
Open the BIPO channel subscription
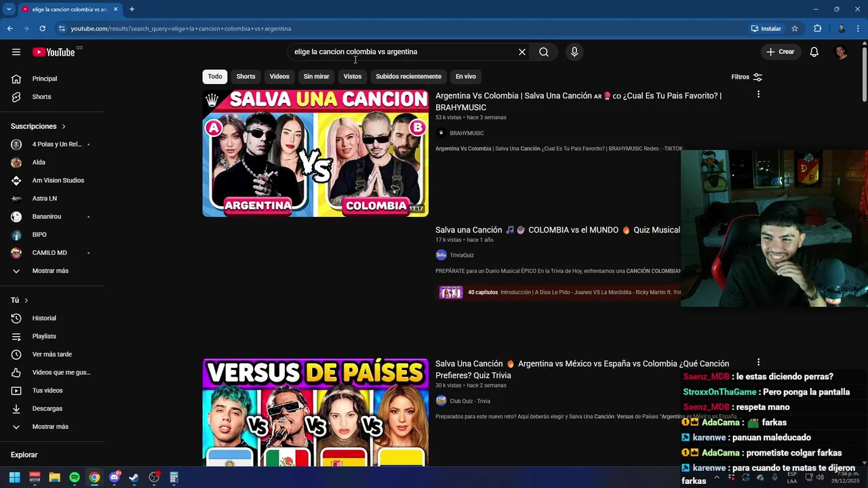tap(52, 235)
